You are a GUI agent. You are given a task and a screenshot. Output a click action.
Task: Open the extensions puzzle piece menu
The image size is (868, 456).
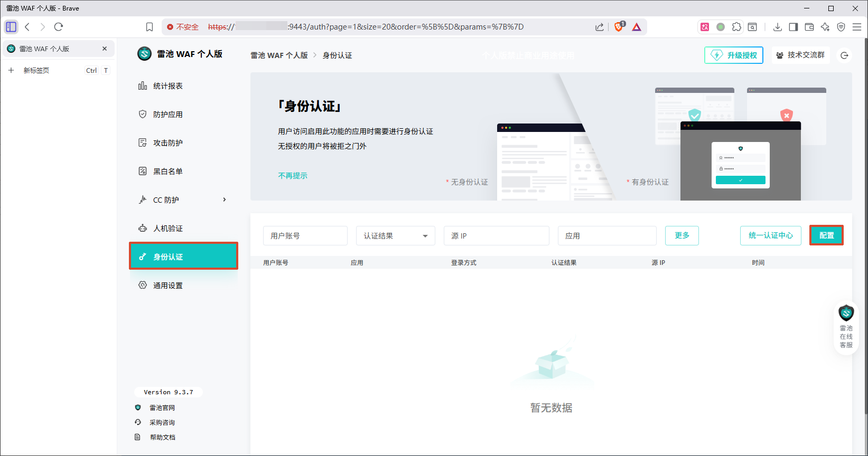(x=736, y=27)
